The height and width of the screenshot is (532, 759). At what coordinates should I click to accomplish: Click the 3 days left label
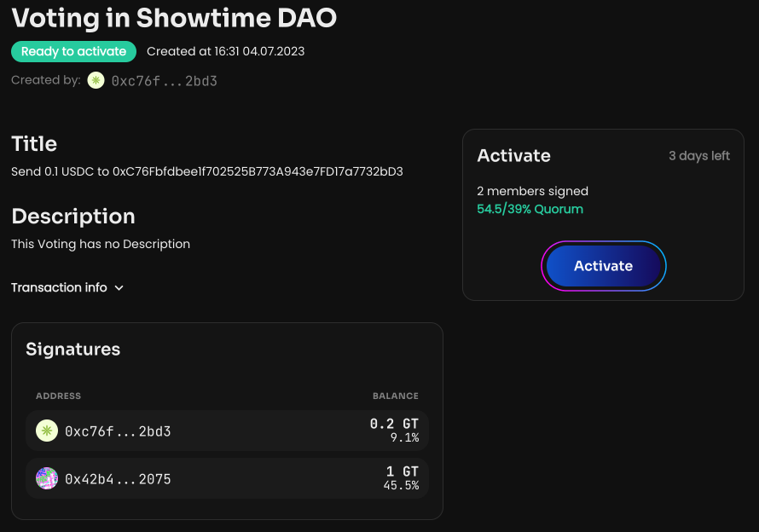699,156
